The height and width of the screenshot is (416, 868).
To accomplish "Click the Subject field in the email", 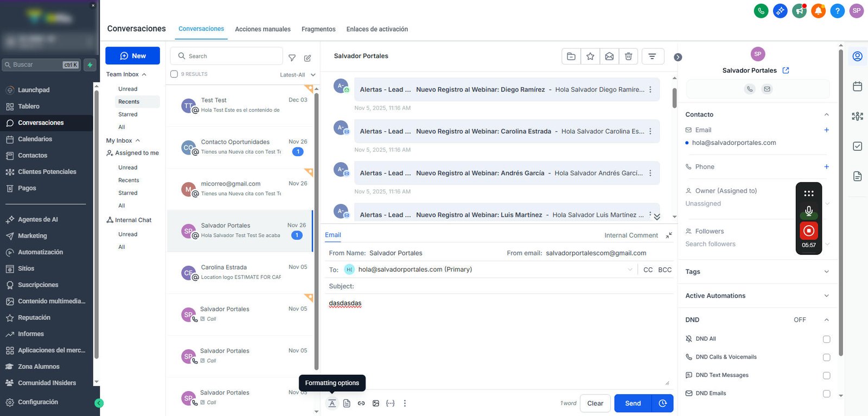I will 500,286.
